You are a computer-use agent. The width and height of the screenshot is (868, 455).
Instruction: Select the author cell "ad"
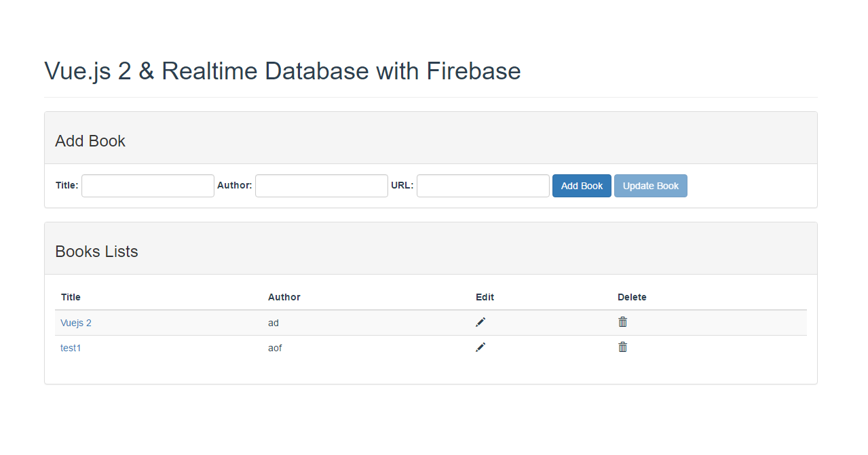[x=273, y=323]
